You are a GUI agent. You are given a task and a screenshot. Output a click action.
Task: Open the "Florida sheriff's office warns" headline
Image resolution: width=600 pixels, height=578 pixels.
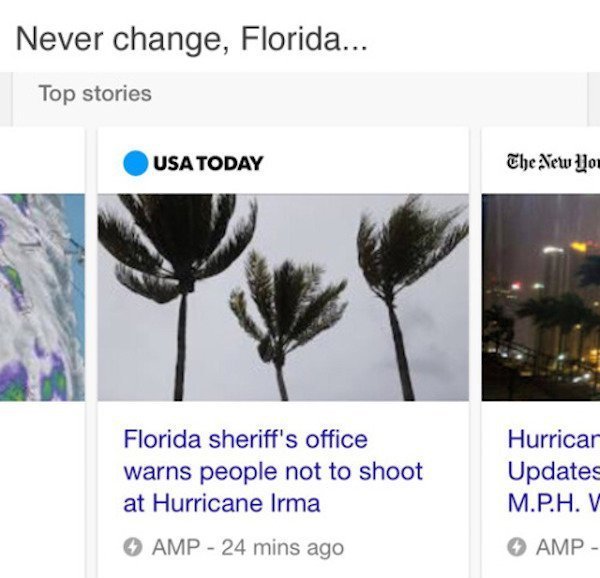point(272,470)
